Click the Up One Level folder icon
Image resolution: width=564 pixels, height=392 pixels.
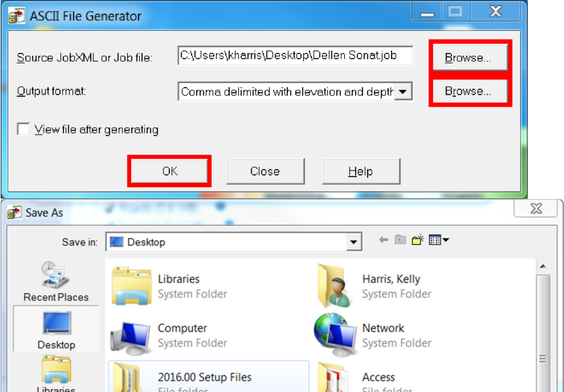coord(399,239)
